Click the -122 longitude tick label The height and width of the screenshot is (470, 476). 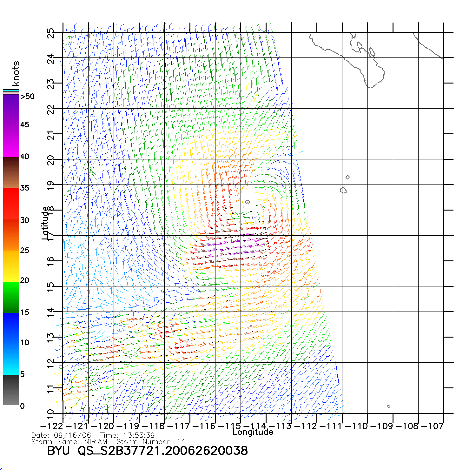click(51, 426)
